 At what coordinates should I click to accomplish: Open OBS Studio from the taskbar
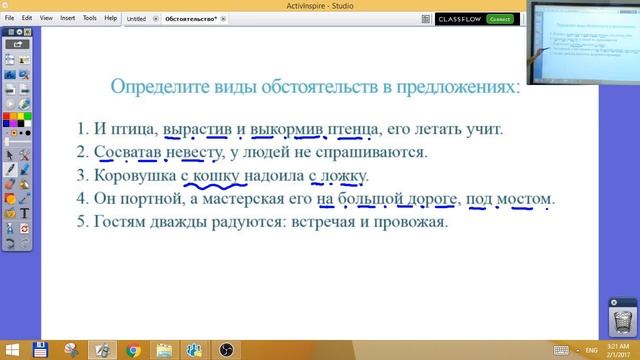pyautogui.click(x=226, y=350)
